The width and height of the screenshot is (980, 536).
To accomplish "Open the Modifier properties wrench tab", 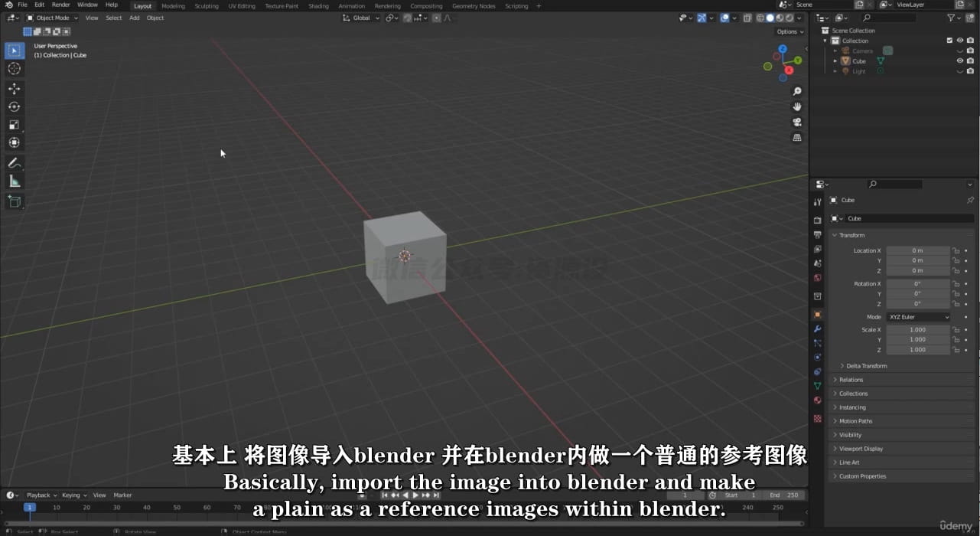I will pos(817,329).
